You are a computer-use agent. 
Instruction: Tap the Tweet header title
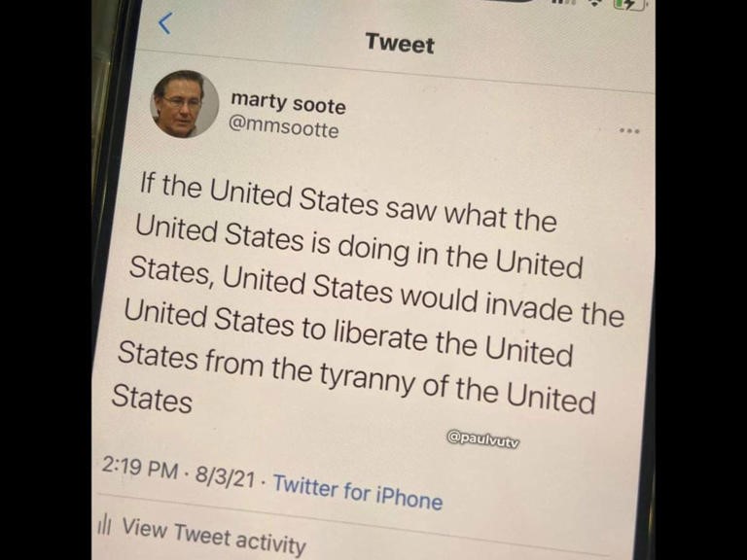point(400,44)
